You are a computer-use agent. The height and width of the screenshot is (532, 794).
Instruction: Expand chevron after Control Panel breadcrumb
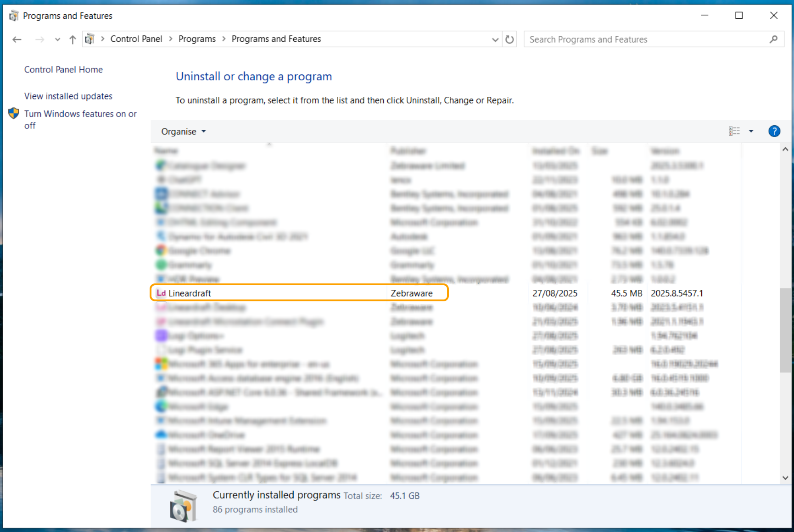coord(170,39)
